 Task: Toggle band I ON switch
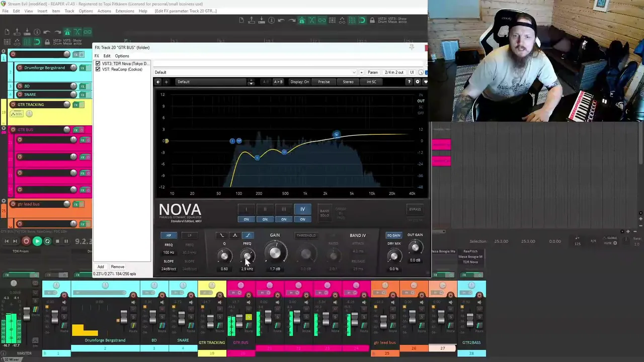click(246, 219)
